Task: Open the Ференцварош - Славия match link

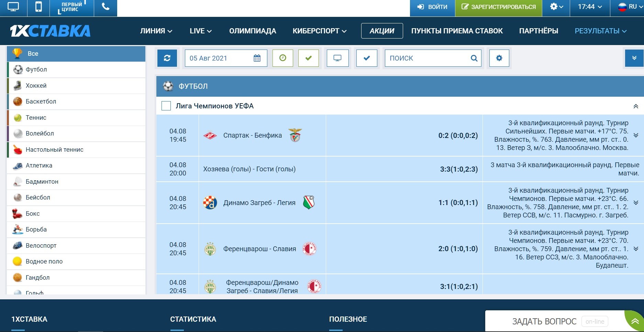Action: [259, 249]
